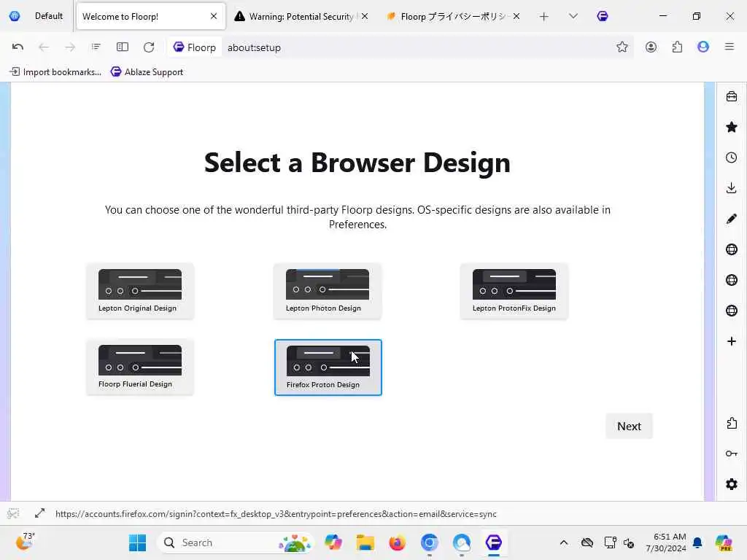747x560 pixels.
Task: Click the about:setup address field
Action: [x=417, y=47]
